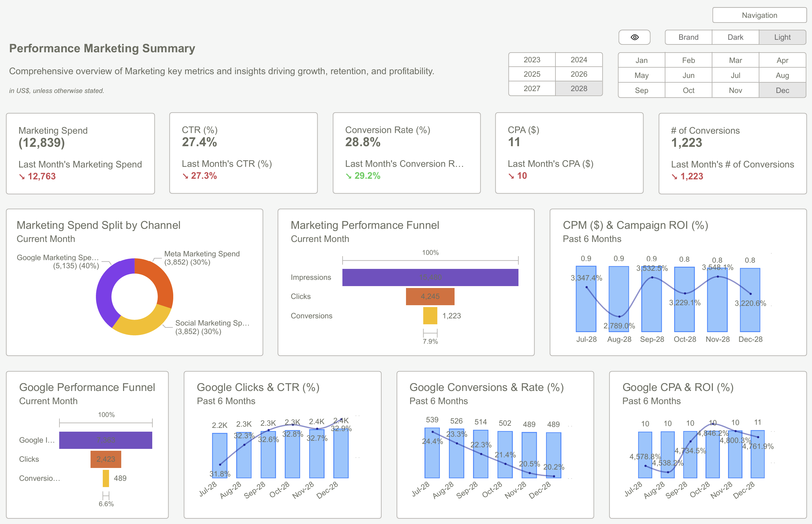Click the Impressions bar in Marketing funnel
Image resolution: width=812 pixels, height=524 pixels.
click(x=430, y=277)
